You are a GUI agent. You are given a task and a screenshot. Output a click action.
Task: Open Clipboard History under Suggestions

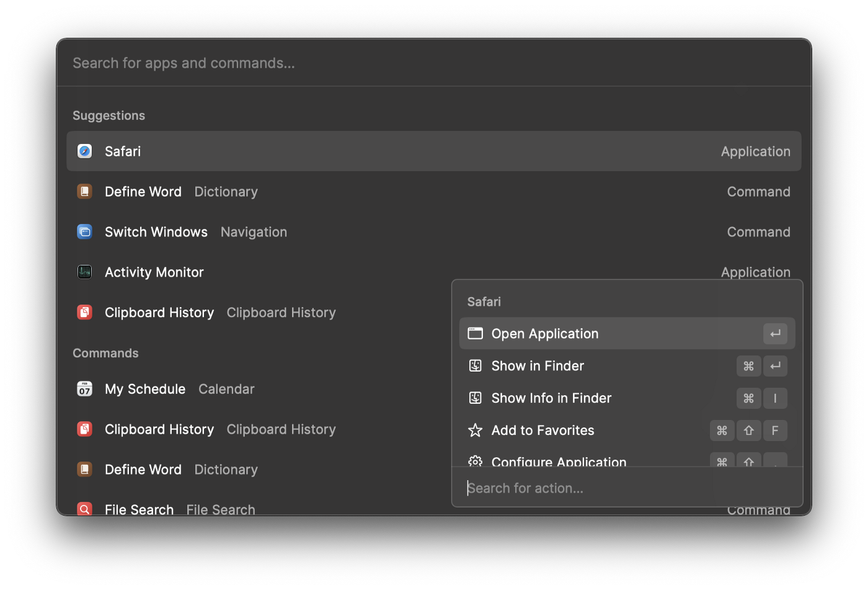(x=259, y=313)
